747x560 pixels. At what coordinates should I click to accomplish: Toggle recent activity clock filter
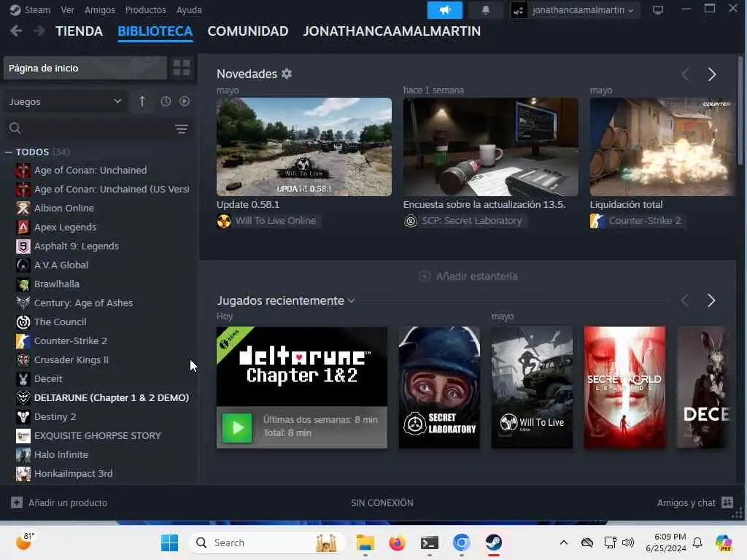point(166,101)
